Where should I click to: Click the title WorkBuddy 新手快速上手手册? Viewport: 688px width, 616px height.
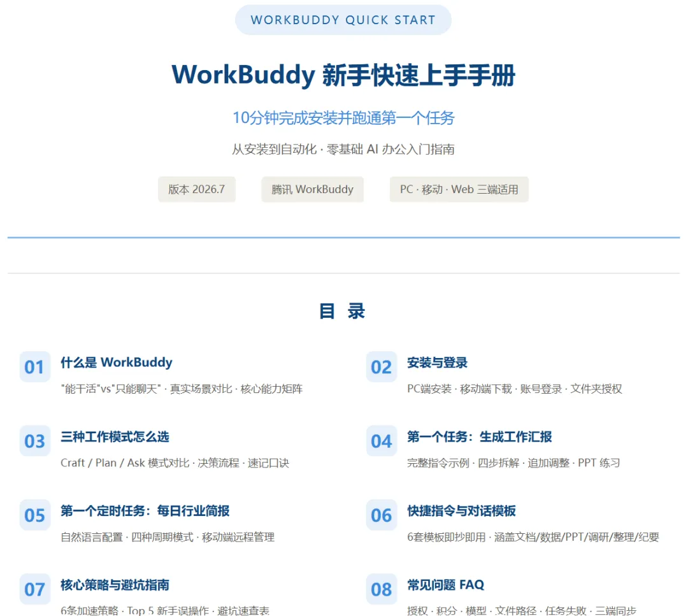point(343,75)
